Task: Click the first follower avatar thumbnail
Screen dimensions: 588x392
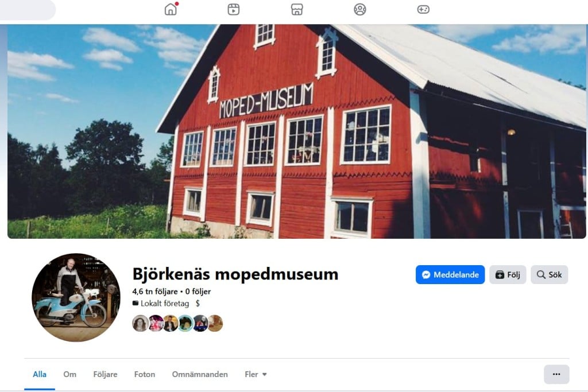Action: coord(140,323)
